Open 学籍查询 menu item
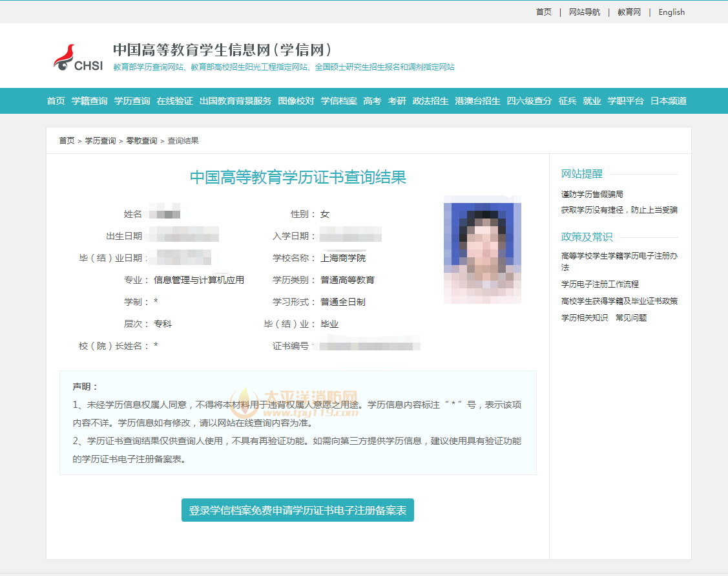Image resolution: width=728 pixels, height=576 pixels. tap(90, 101)
